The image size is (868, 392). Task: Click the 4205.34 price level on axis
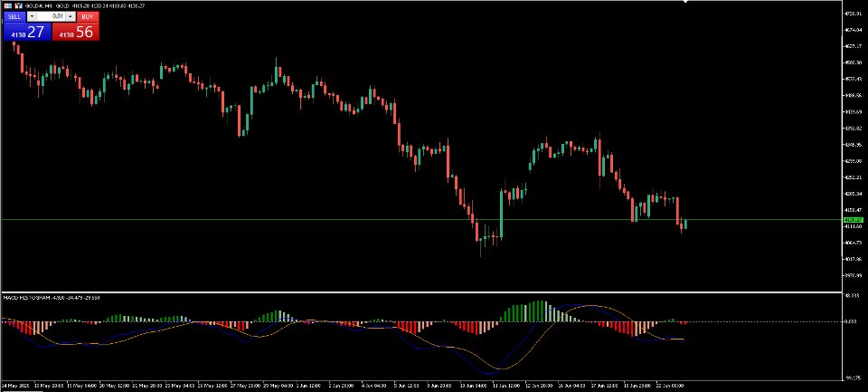click(x=852, y=194)
